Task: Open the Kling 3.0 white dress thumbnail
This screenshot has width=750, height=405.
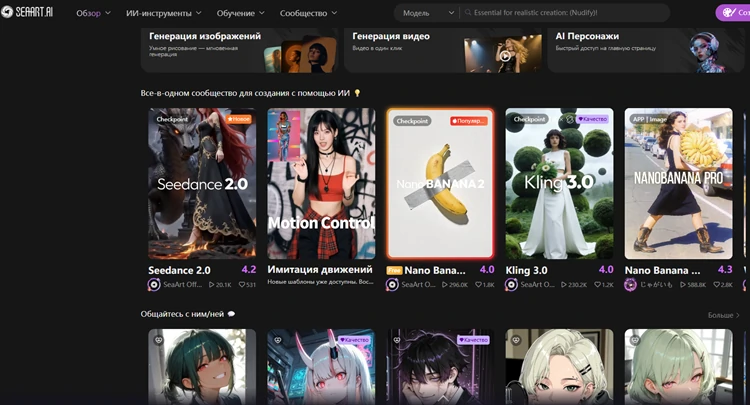Action: coord(559,183)
